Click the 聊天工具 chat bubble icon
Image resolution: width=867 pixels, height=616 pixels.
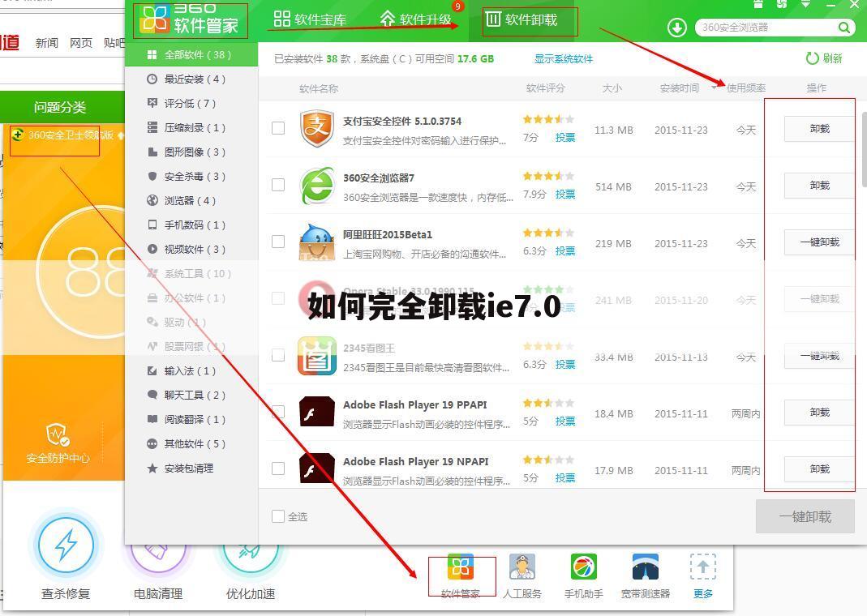coord(152,395)
